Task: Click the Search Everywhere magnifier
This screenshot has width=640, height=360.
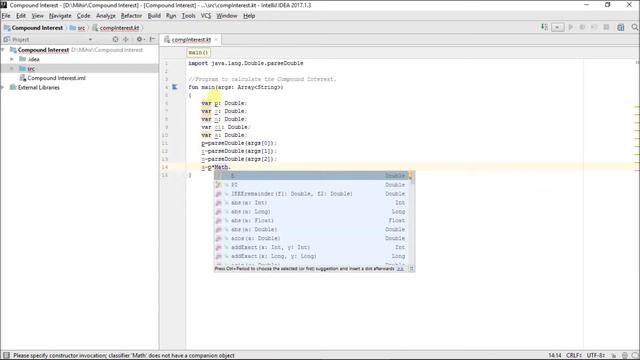Action: point(635,27)
